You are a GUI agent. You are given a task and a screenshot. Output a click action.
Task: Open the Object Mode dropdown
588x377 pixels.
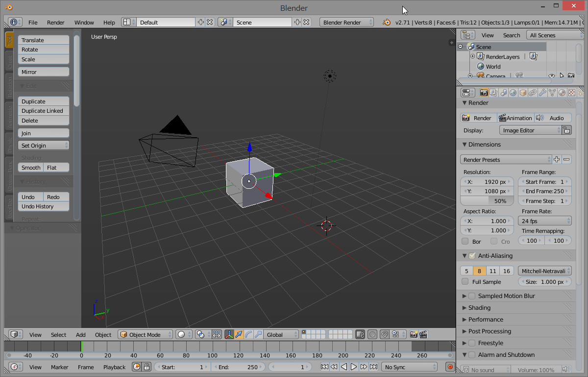click(146, 335)
